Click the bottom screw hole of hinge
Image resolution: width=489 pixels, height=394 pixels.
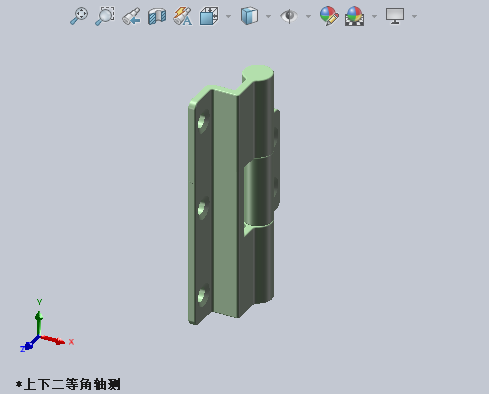(x=203, y=294)
